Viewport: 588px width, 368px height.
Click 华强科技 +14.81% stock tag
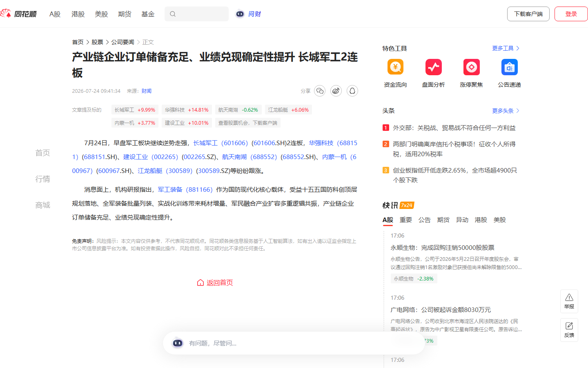pyautogui.click(x=187, y=110)
